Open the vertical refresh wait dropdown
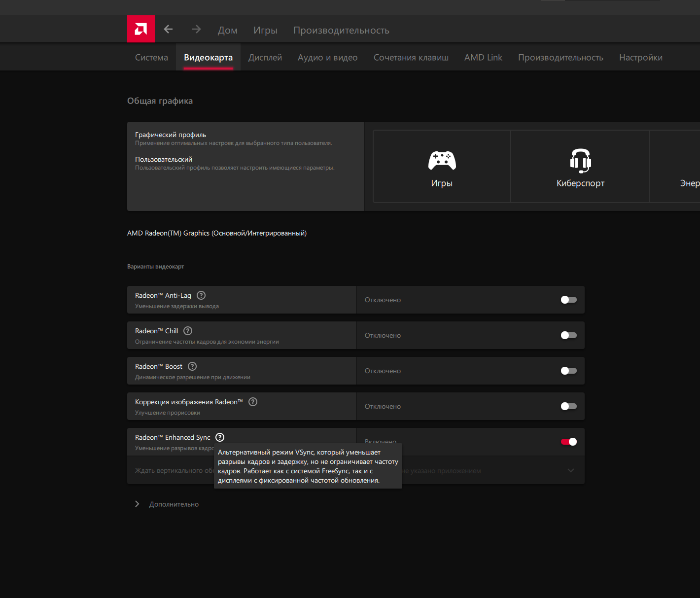The height and width of the screenshot is (598, 700). click(571, 470)
